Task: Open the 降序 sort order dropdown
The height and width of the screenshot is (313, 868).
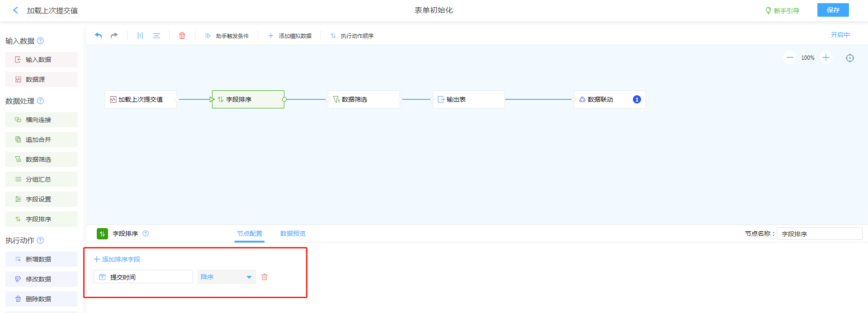Action: pos(226,277)
